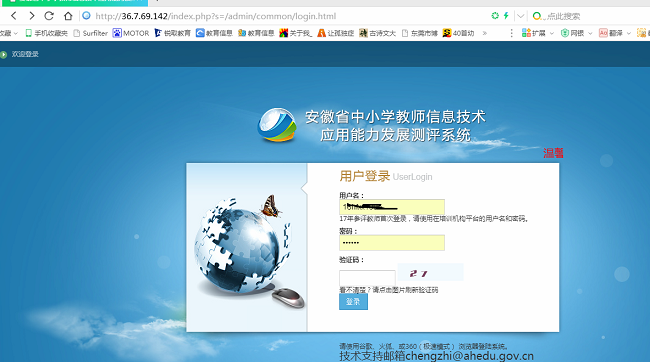Click the green compatibility icon in address bar
Screen dimensions: 650x362
(495, 16)
